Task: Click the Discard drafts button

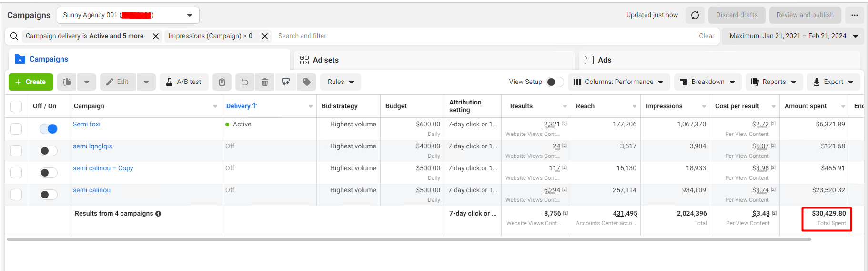Action: click(x=737, y=15)
